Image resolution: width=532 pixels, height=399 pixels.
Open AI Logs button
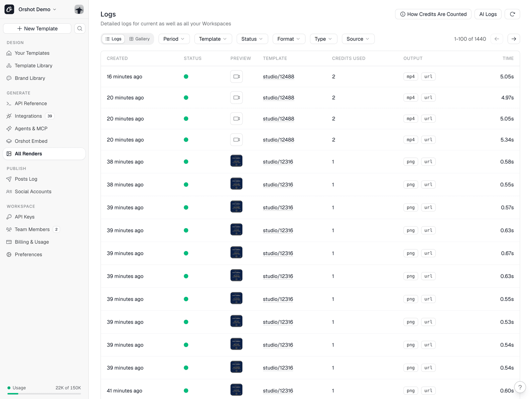click(488, 14)
